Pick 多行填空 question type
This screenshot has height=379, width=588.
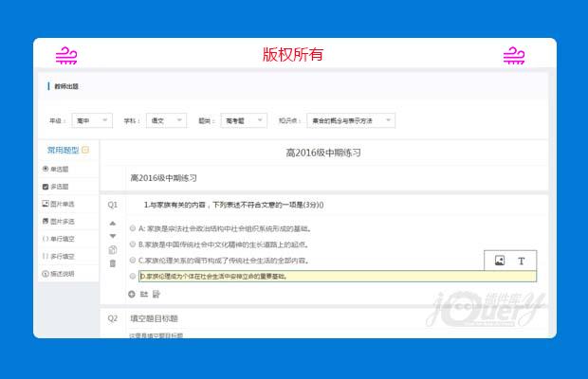coord(58,256)
